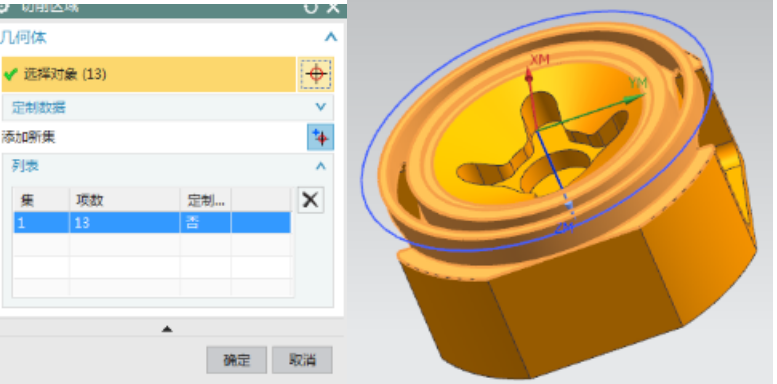Image resolution: width=777 pixels, height=384 pixels.
Task: Click the 添加新集 add new set icon
Action: pos(321,137)
